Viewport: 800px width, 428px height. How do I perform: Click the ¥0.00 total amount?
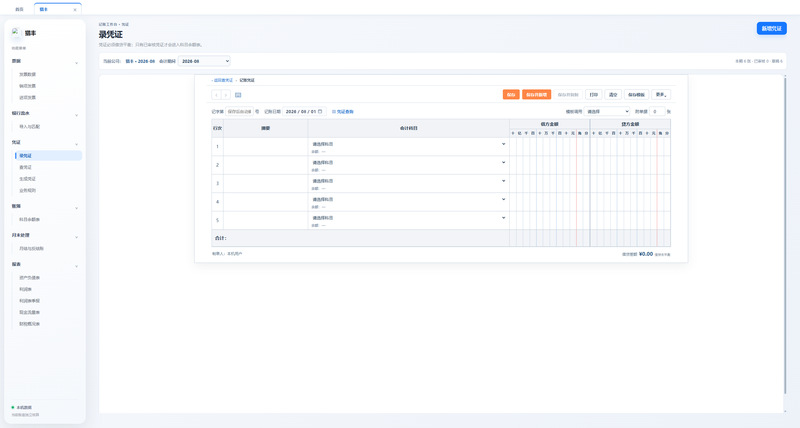(x=646, y=254)
